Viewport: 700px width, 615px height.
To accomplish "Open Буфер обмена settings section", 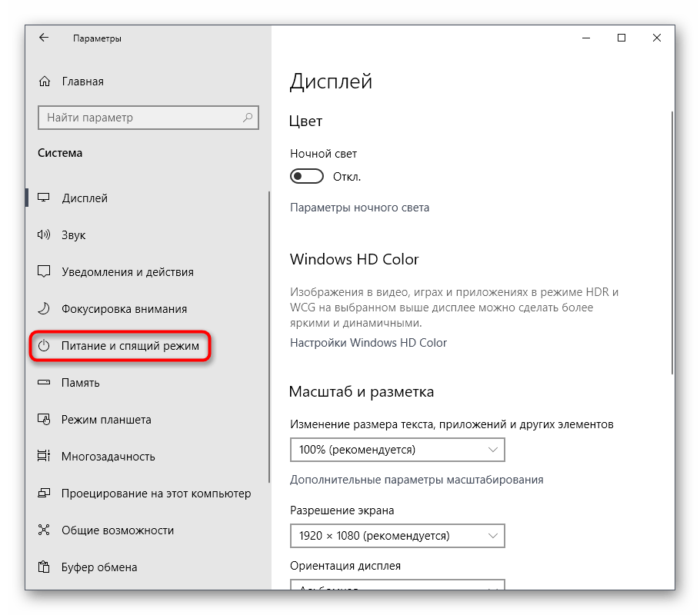I will (99, 567).
